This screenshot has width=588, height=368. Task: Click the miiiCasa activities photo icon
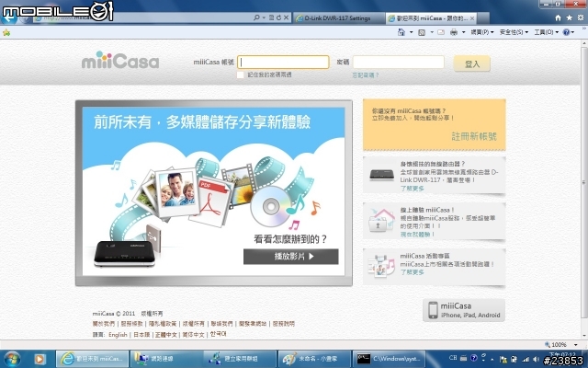pyautogui.click(x=381, y=266)
